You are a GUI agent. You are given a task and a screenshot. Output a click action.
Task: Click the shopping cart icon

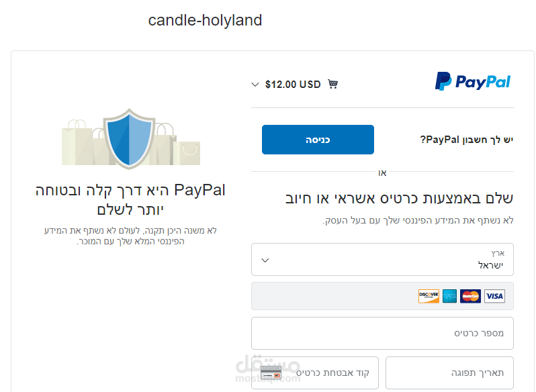point(332,84)
